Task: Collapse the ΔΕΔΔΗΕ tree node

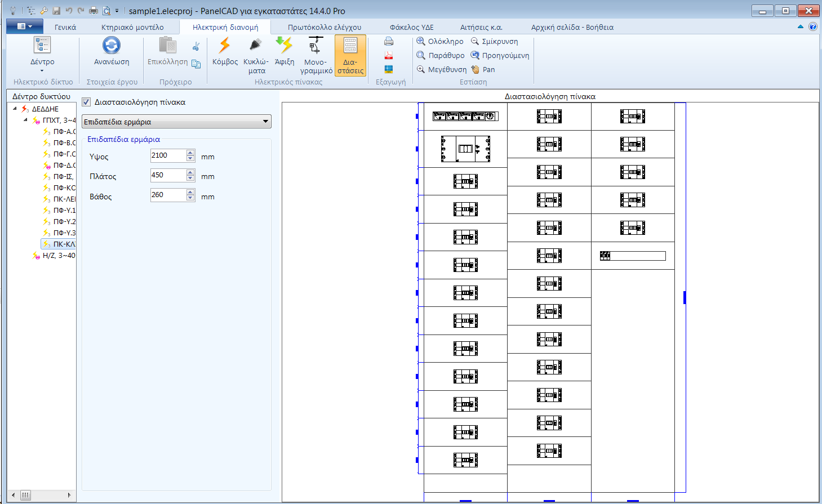Action: [x=15, y=109]
